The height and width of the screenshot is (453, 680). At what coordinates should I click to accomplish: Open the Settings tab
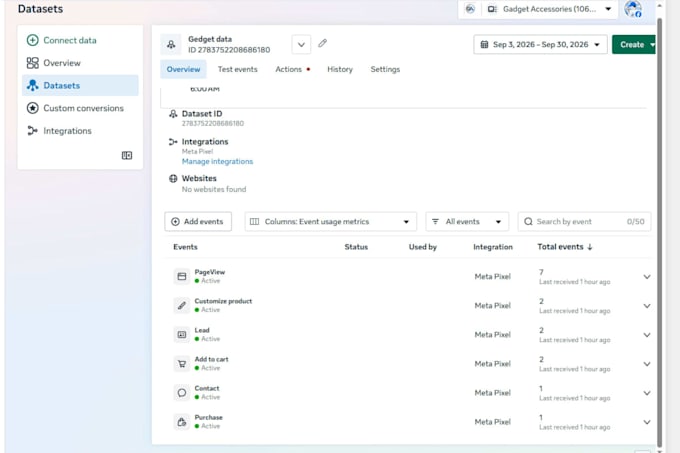(x=385, y=69)
